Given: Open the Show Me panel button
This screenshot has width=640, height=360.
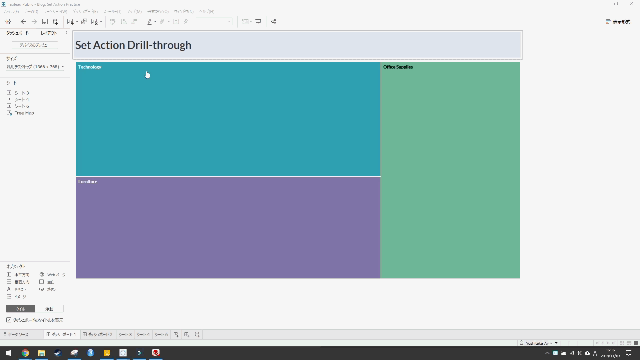Looking at the screenshot, I should [618, 22].
